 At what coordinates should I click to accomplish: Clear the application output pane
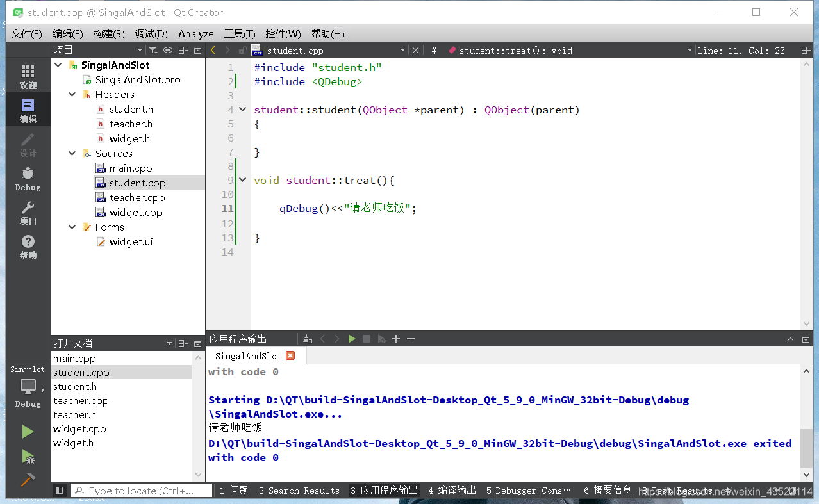308,339
